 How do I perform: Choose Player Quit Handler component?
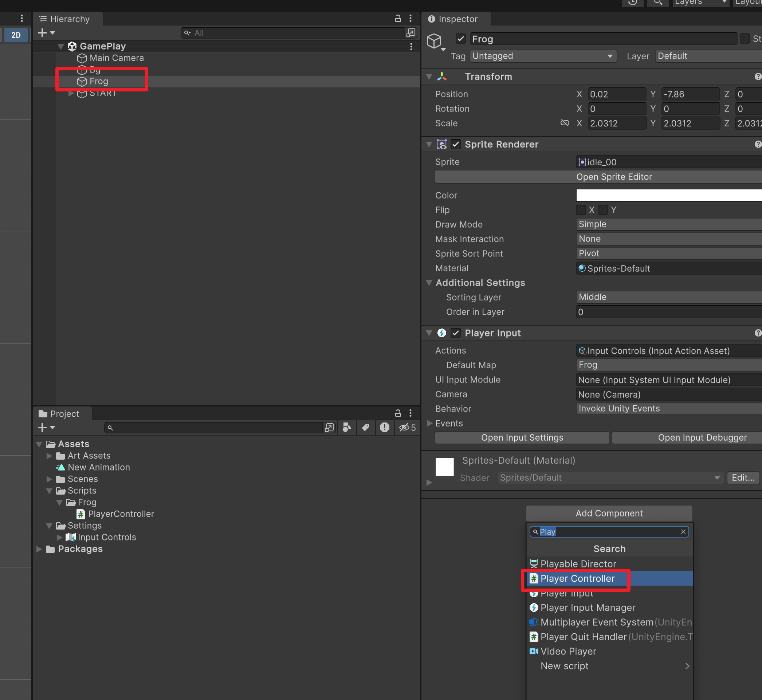(609, 637)
